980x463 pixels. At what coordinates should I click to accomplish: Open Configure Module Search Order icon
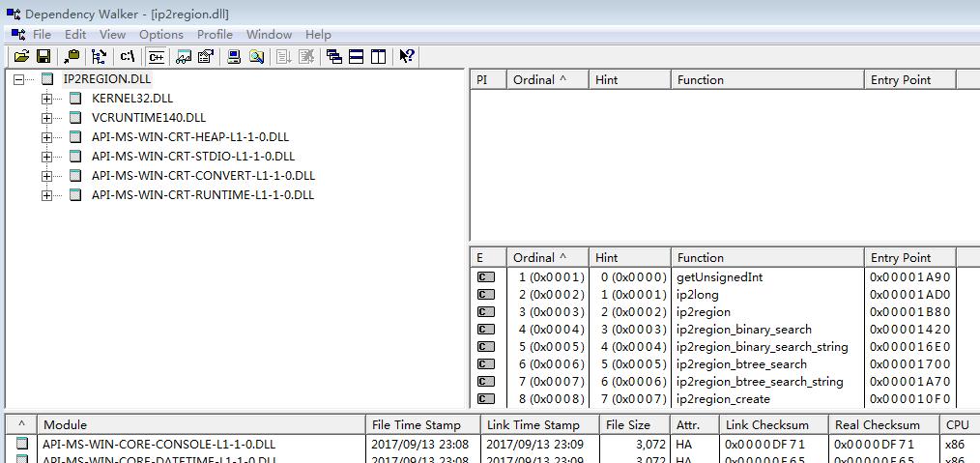256,57
